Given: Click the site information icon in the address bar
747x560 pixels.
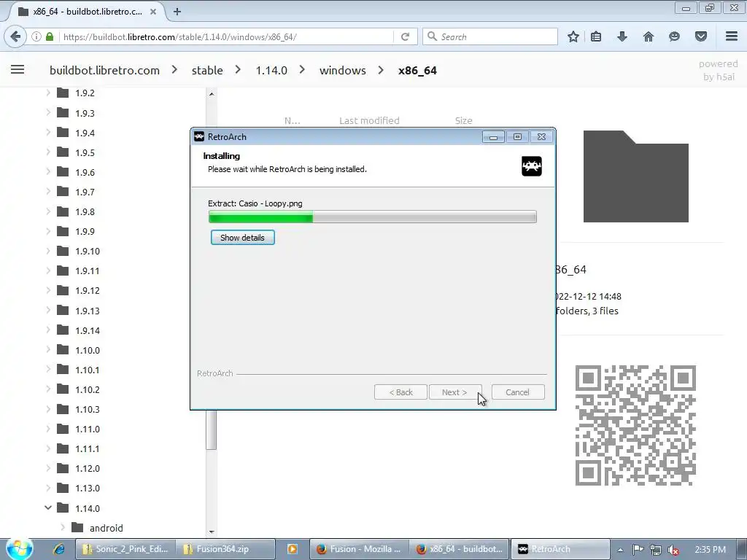Looking at the screenshot, I should click(36, 36).
